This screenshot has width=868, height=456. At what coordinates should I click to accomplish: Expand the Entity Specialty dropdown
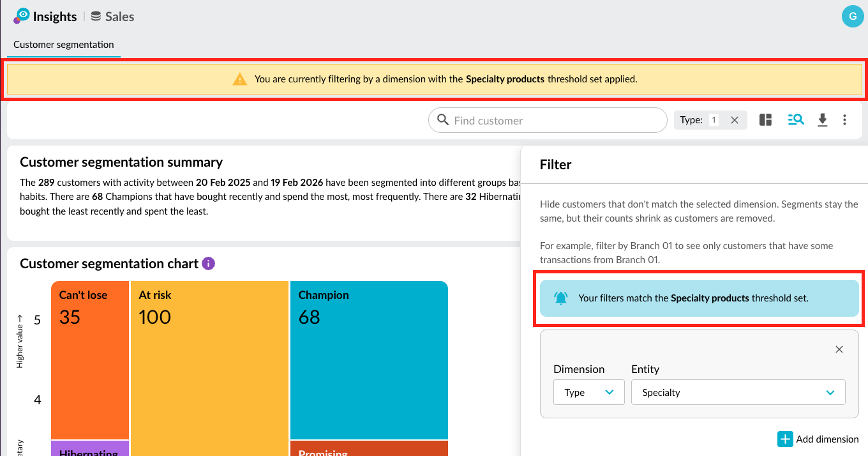point(738,393)
